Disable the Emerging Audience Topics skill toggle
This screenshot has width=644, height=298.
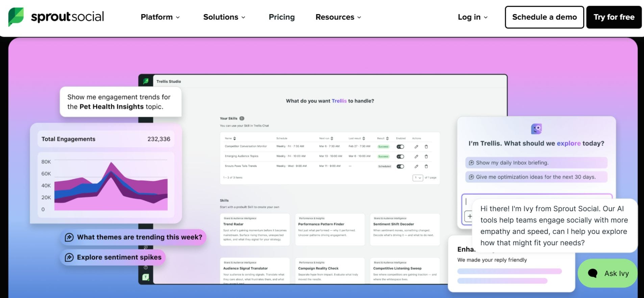[x=400, y=156]
